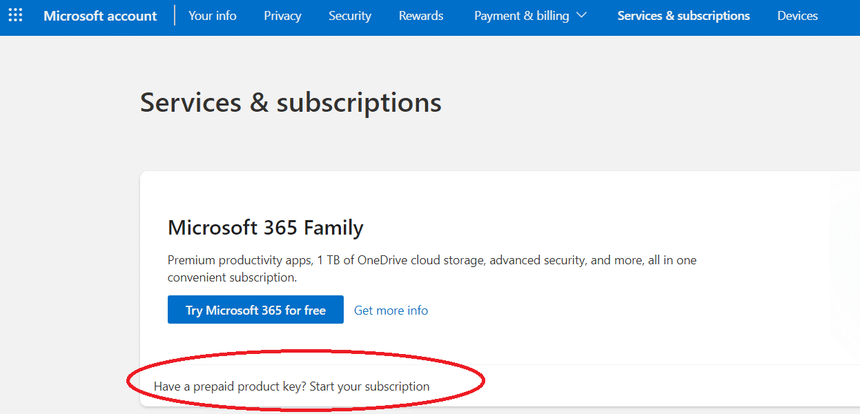Switch to Services & subscriptions tab
This screenshot has width=860, height=414.
pos(683,16)
